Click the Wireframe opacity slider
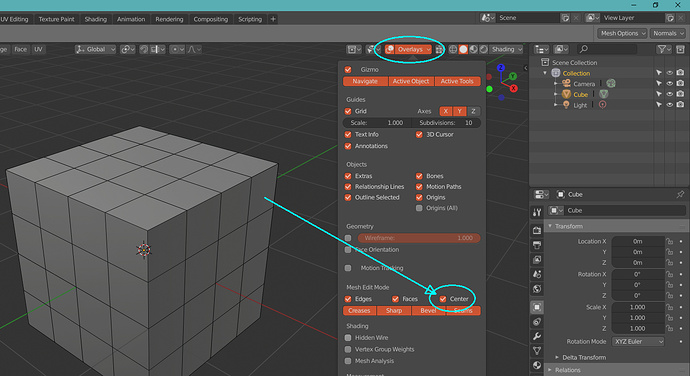690x376 pixels. click(x=419, y=238)
